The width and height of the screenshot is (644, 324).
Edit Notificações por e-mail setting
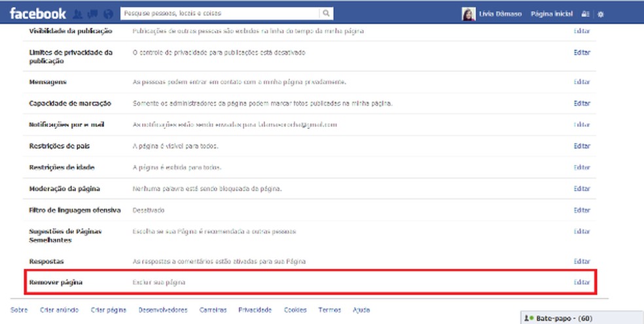tap(582, 124)
